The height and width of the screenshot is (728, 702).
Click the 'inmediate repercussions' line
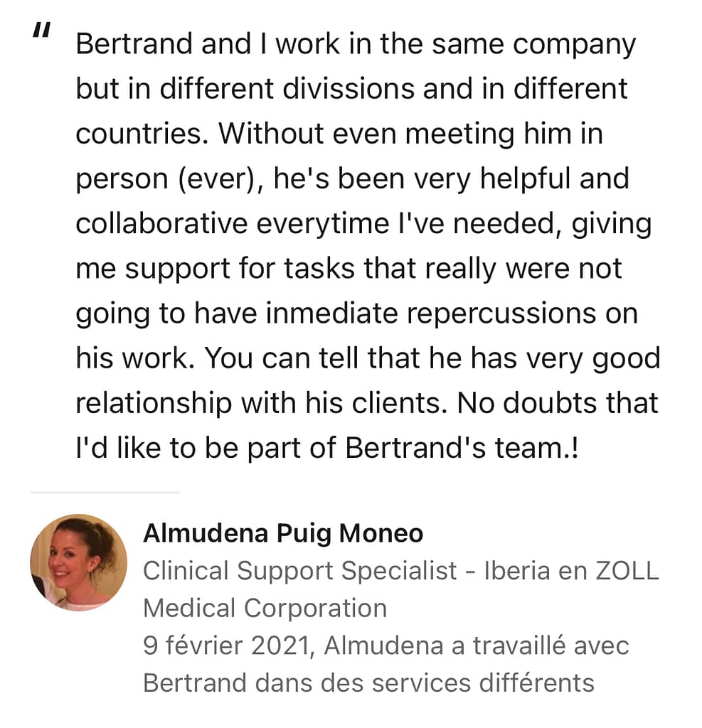click(356, 314)
